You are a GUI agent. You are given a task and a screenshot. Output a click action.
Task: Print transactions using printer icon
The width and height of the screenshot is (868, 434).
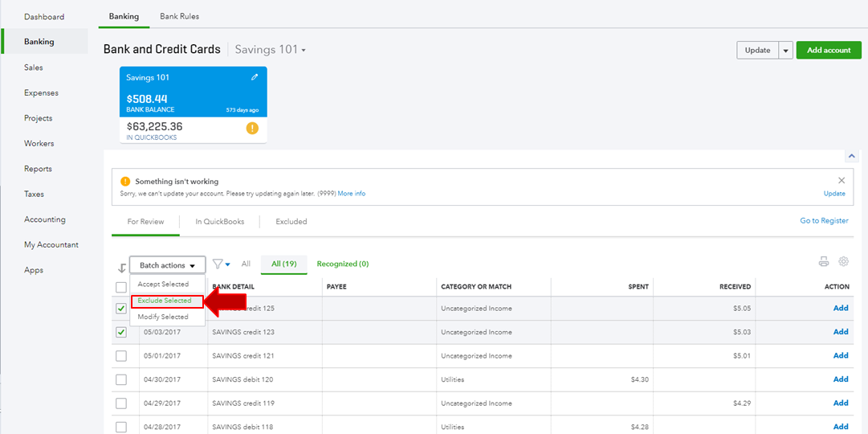coord(824,262)
